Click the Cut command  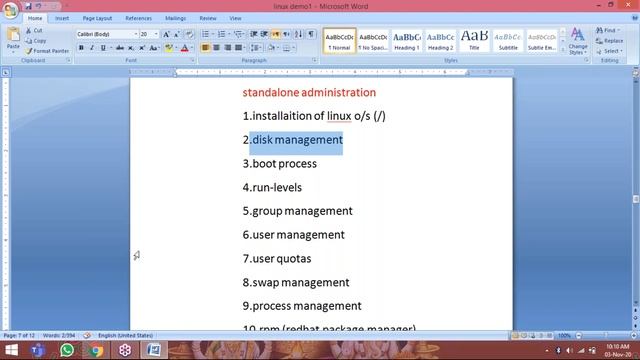coord(34,31)
